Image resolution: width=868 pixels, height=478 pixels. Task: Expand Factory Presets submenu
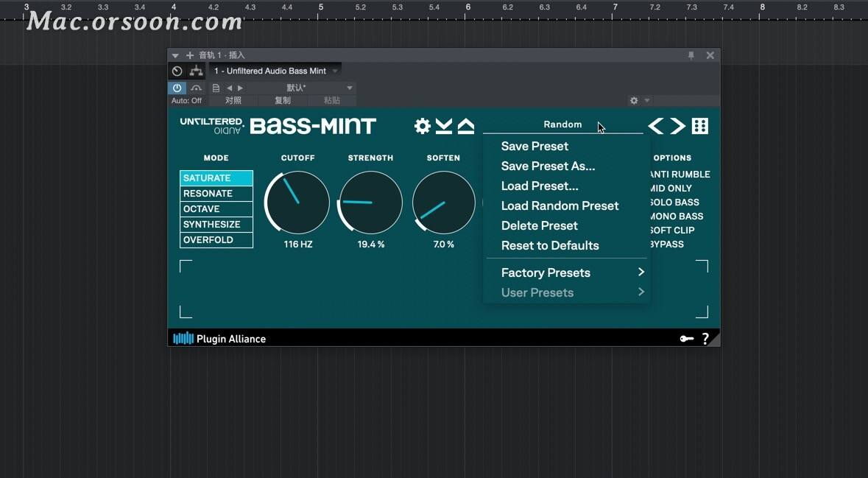point(567,273)
